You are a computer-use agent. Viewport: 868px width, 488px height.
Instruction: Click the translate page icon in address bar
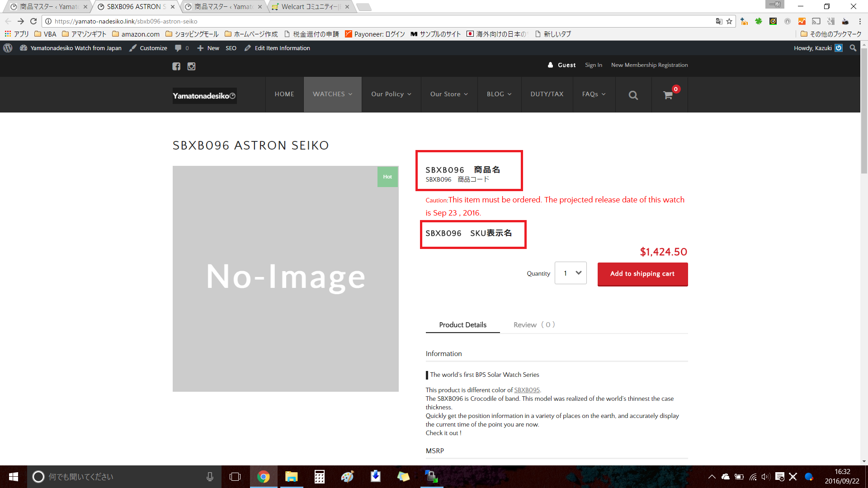[719, 21]
